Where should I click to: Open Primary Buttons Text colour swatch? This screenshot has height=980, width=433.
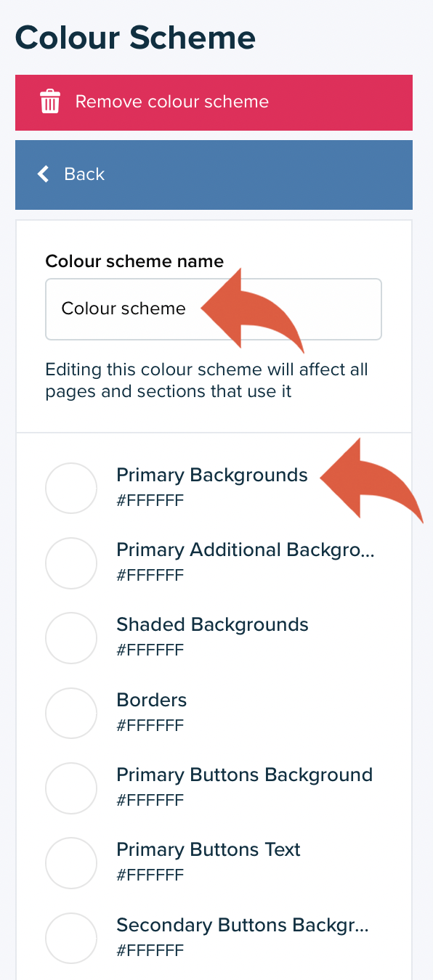coord(71,863)
